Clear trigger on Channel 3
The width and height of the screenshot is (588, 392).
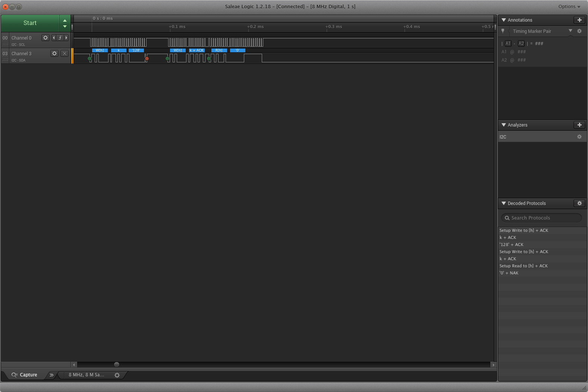click(x=65, y=53)
